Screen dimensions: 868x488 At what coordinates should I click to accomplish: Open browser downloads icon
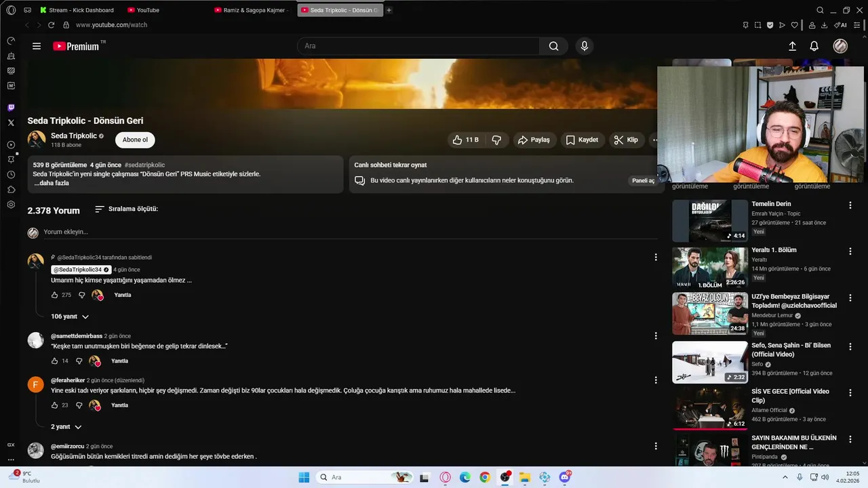click(x=824, y=25)
